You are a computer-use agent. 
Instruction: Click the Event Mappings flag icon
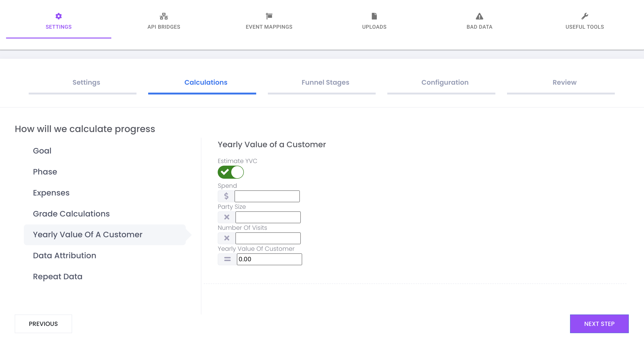(x=269, y=16)
